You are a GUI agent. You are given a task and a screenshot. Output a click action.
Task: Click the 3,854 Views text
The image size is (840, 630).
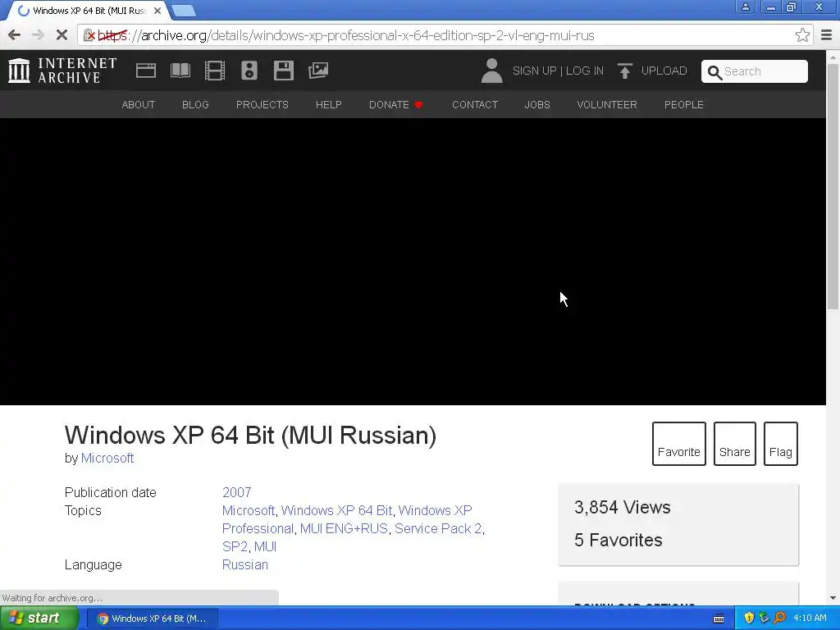point(622,507)
